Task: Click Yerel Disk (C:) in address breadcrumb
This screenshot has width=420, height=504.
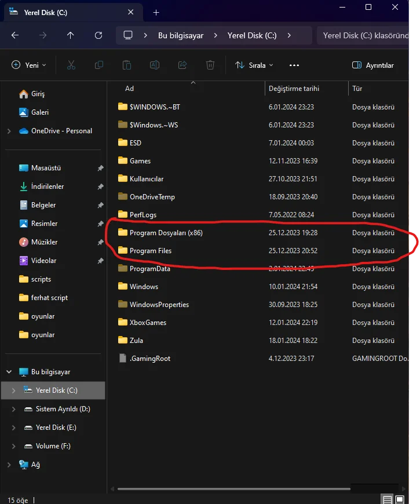Action: pos(252,35)
